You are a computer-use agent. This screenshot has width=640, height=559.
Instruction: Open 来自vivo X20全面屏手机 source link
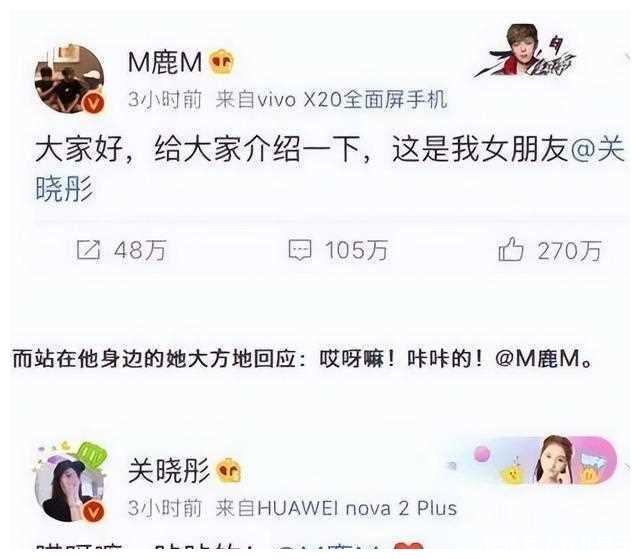331,100
